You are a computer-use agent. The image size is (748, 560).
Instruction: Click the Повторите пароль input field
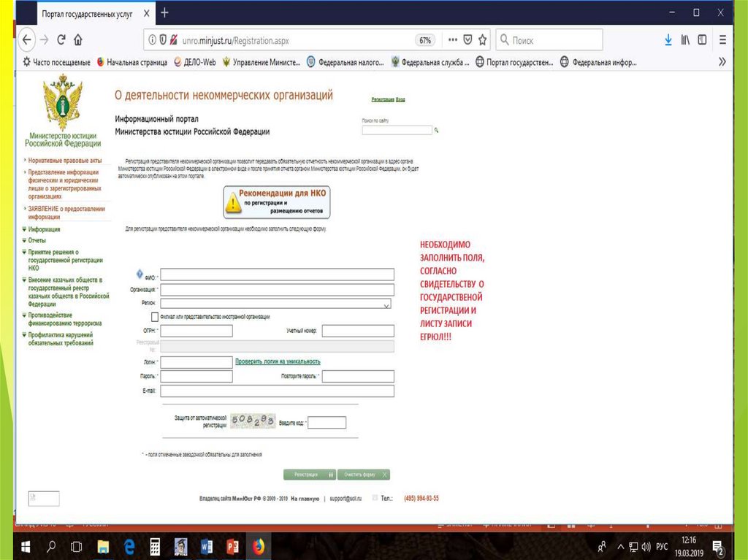pos(358,376)
